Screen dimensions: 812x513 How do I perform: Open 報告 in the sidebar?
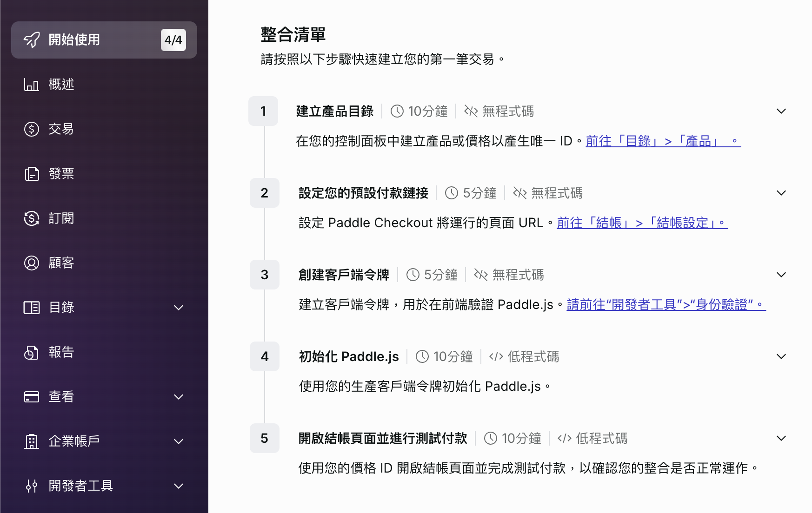pyautogui.click(x=104, y=352)
